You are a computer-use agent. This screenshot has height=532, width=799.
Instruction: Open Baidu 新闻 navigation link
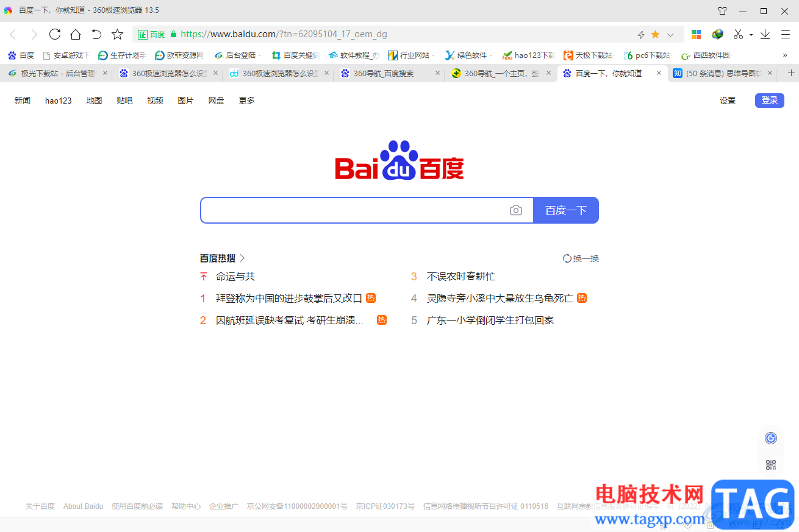coord(23,101)
